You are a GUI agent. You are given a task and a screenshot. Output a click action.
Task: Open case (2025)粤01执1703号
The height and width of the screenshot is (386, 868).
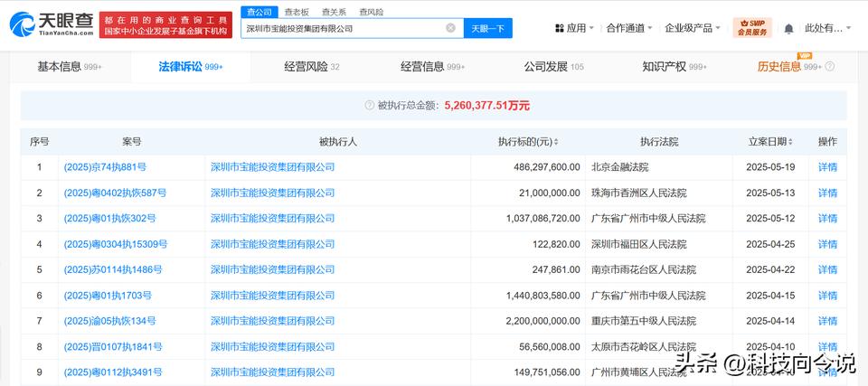pos(108,296)
